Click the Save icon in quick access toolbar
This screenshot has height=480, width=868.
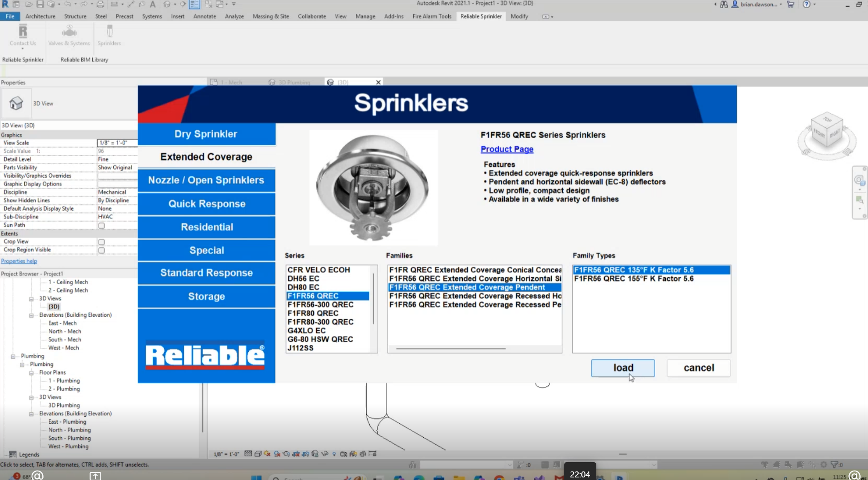tap(40, 4)
